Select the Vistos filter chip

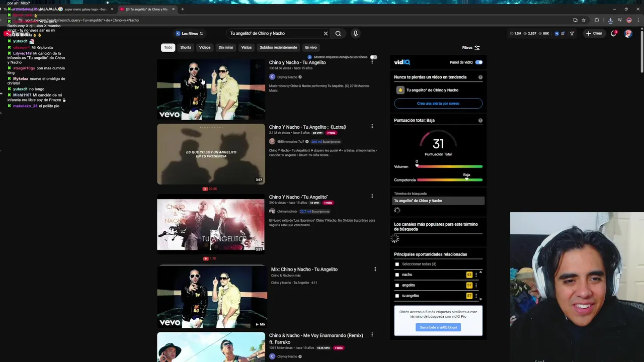pos(247,47)
